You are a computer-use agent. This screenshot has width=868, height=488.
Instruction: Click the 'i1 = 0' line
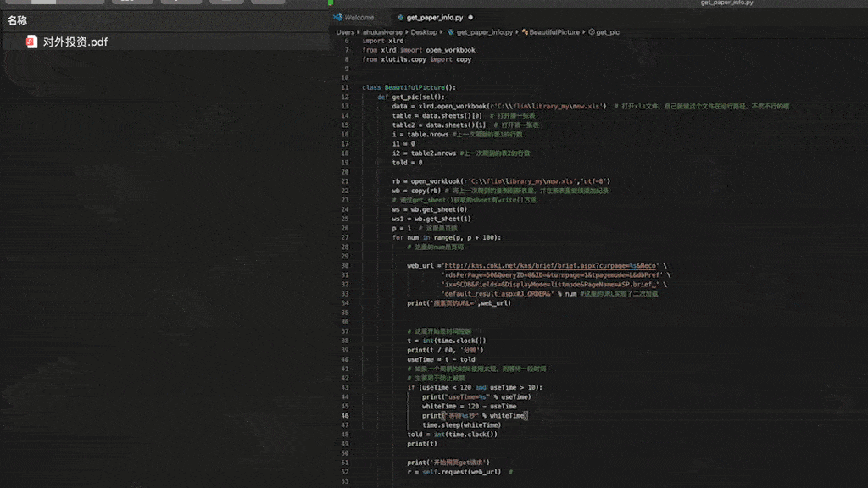403,144
